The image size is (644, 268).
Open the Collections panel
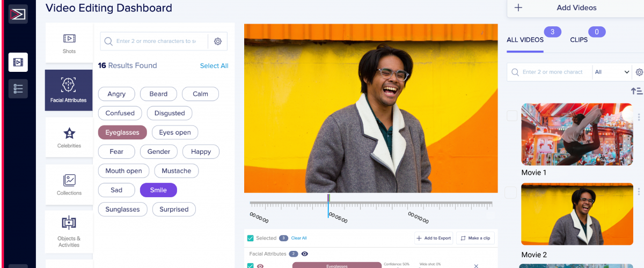click(x=69, y=184)
